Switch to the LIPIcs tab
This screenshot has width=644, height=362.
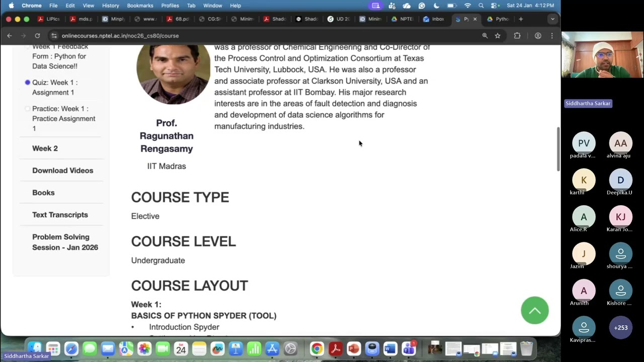[x=49, y=19]
